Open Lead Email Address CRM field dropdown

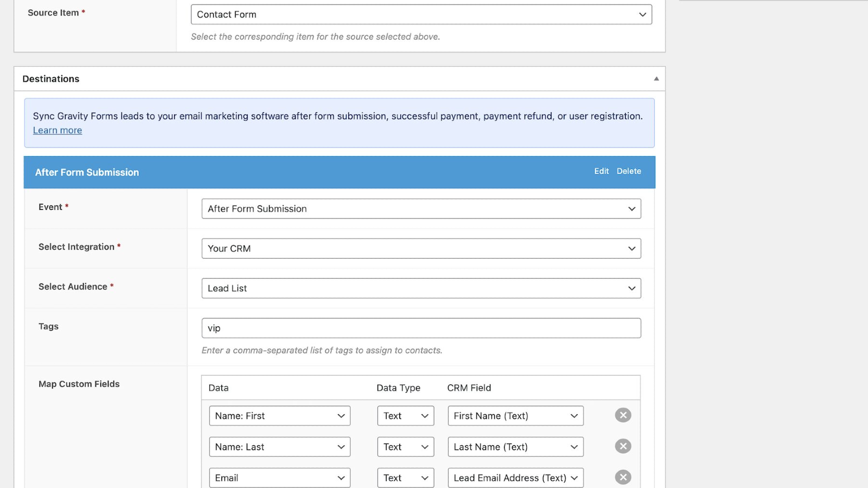click(515, 478)
